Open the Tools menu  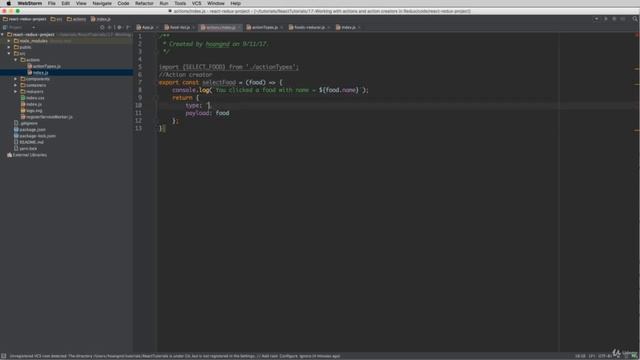click(180, 3)
